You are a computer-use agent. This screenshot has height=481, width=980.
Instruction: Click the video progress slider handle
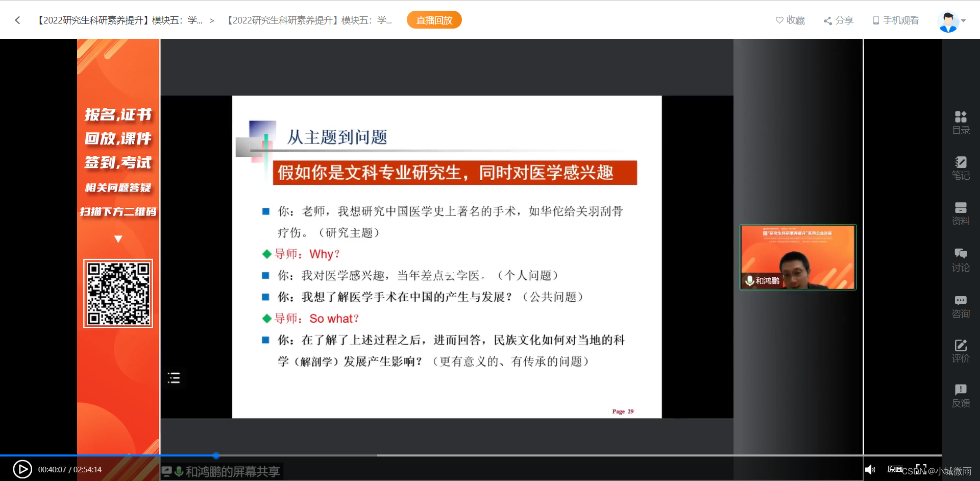coord(216,455)
